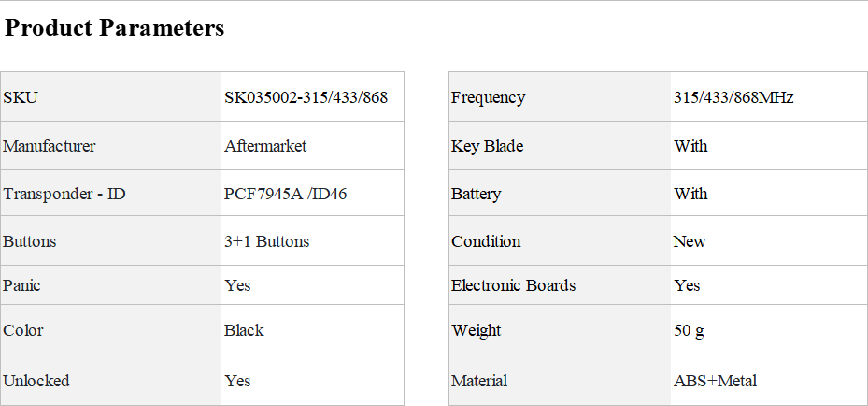Select the Panic label cell
The height and width of the screenshot is (406, 868).
[110, 285]
